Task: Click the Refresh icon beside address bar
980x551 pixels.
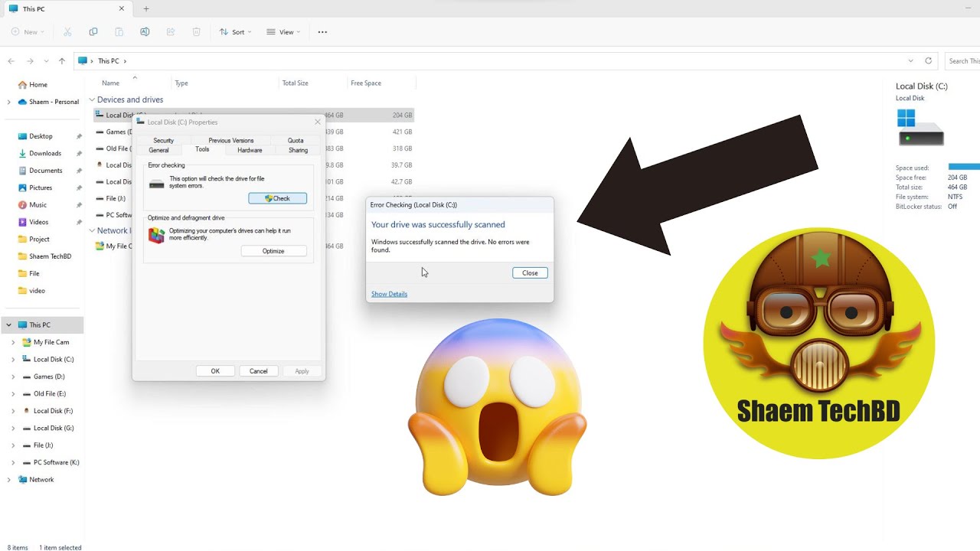Action: point(929,60)
